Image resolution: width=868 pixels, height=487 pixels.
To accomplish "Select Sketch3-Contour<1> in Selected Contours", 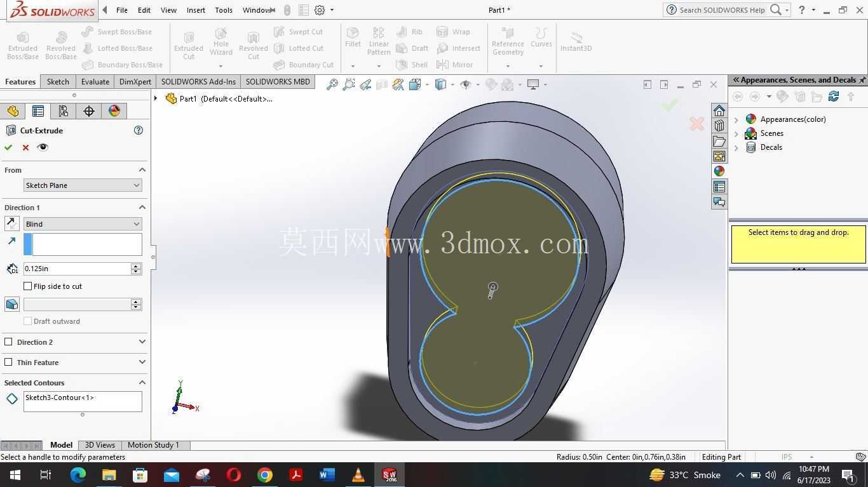I will click(x=60, y=397).
